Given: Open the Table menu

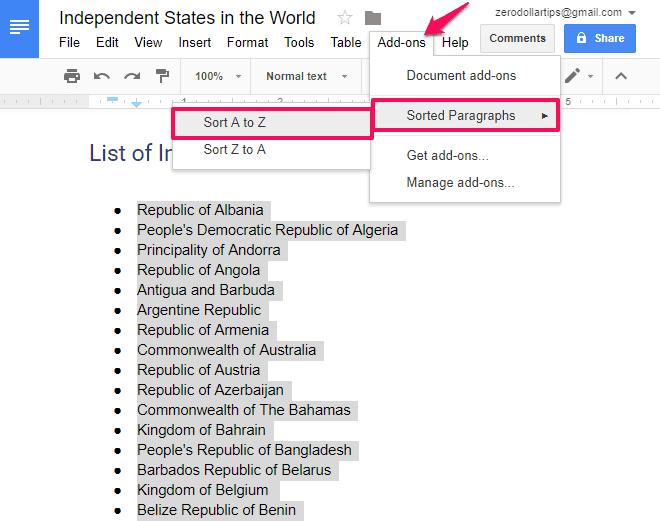Looking at the screenshot, I should coord(346,43).
